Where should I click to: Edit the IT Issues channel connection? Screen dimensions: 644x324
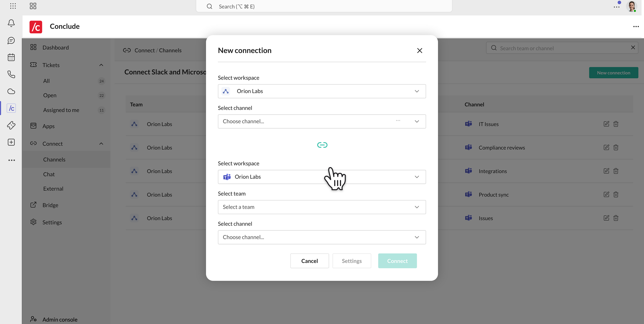pyautogui.click(x=606, y=124)
